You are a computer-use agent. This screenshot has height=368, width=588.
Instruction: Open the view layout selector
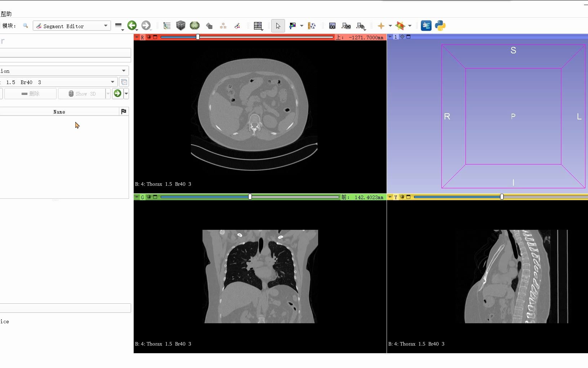258,26
